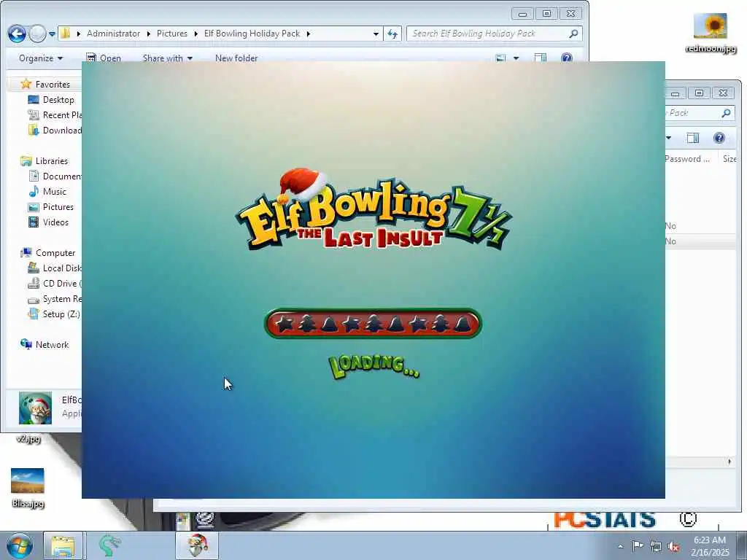The width and height of the screenshot is (747, 560).
Task: Click the muted volume tray icon
Action: coord(673,547)
